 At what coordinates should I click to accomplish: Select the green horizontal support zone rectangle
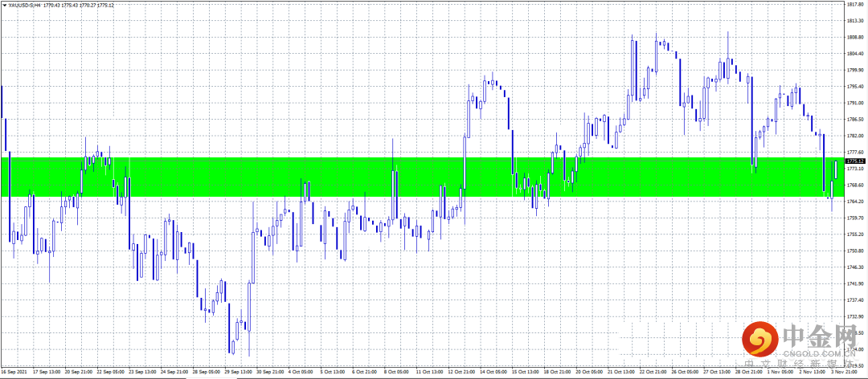pos(423,177)
